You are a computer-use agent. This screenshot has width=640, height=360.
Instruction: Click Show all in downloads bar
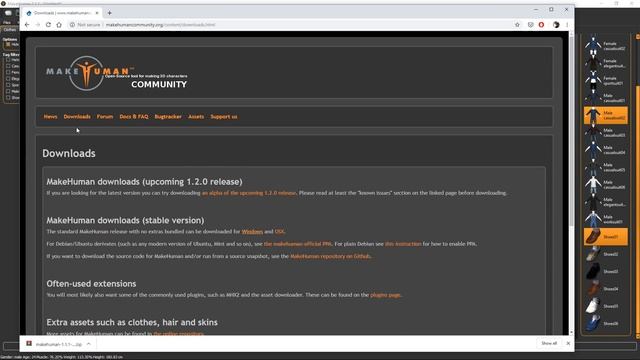point(549,344)
